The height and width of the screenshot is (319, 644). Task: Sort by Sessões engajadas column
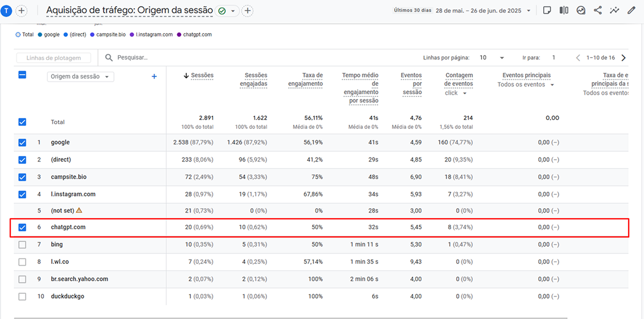[253, 79]
